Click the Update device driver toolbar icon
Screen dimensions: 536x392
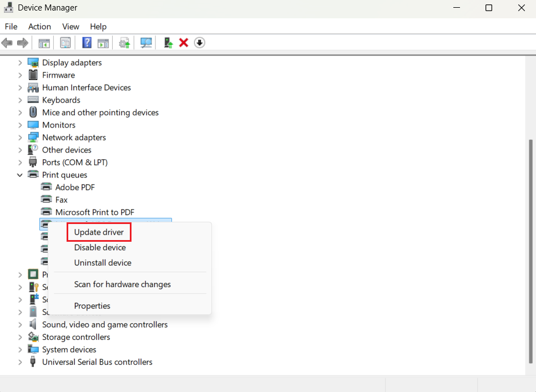168,43
